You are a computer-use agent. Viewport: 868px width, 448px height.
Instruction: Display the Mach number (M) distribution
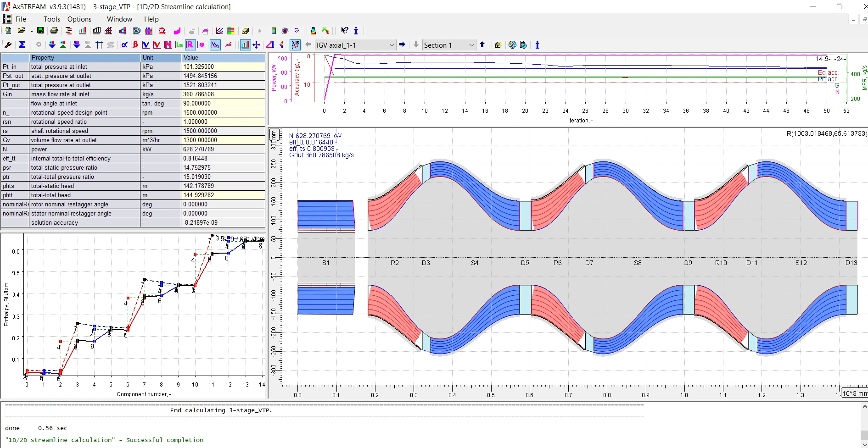168,45
